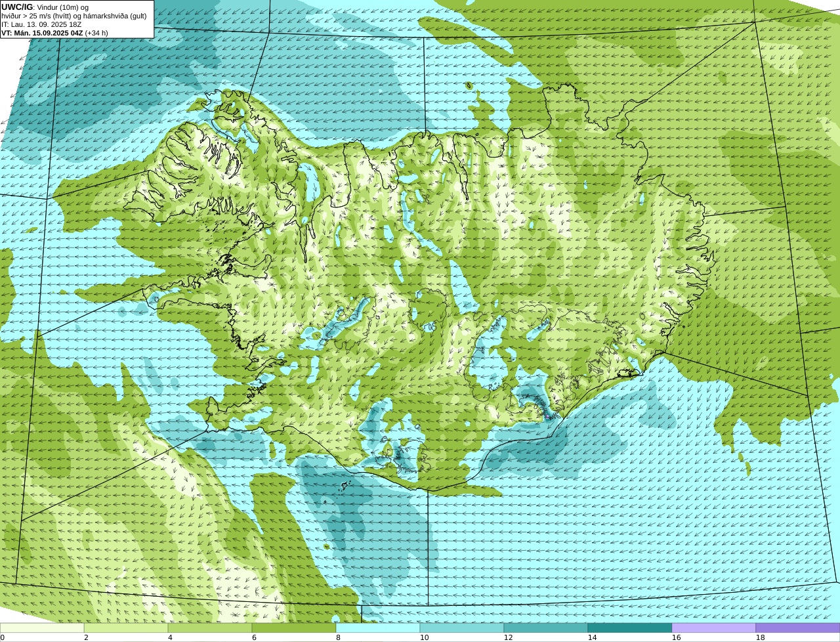The height and width of the screenshot is (642, 840).
Task: Click the '0' tick label on the scale
Action: point(2,637)
